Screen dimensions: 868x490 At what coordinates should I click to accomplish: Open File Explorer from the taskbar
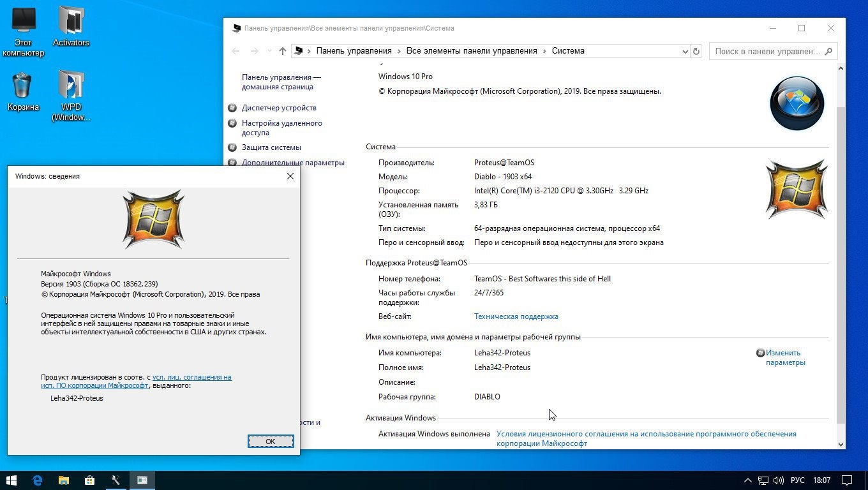64,480
